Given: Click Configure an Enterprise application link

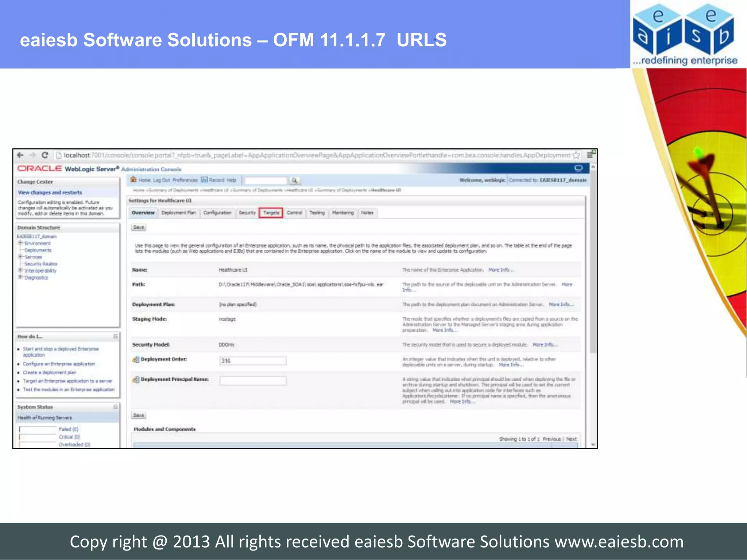Looking at the screenshot, I should pos(59,364).
